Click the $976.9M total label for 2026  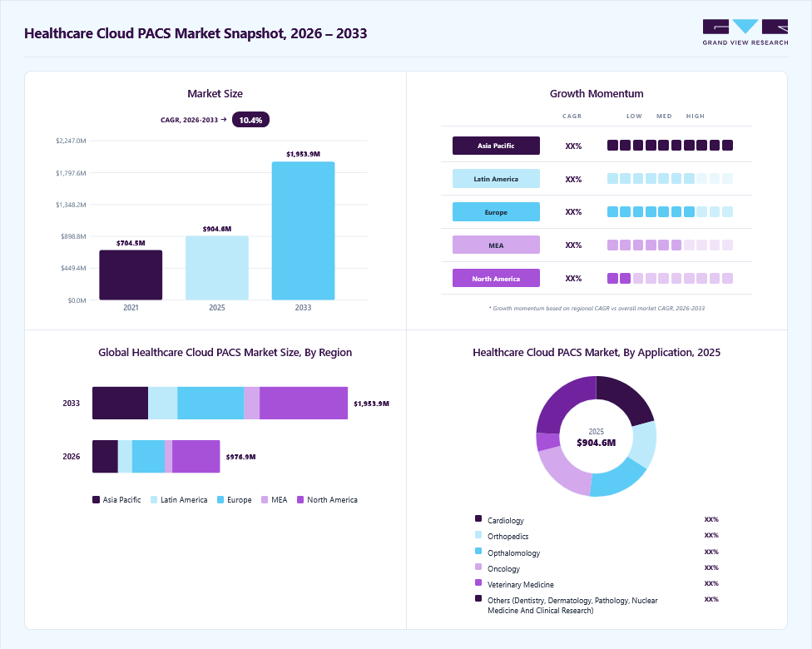pyautogui.click(x=240, y=457)
